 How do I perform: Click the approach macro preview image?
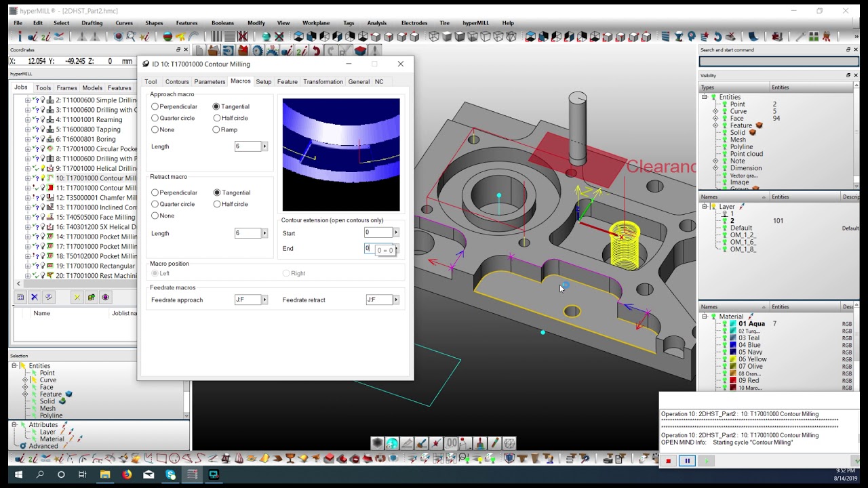coord(341,155)
